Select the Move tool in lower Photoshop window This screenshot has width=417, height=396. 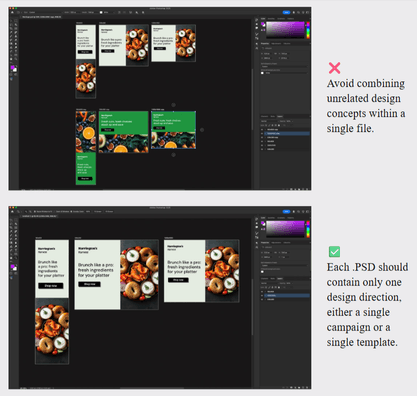(x=12, y=220)
